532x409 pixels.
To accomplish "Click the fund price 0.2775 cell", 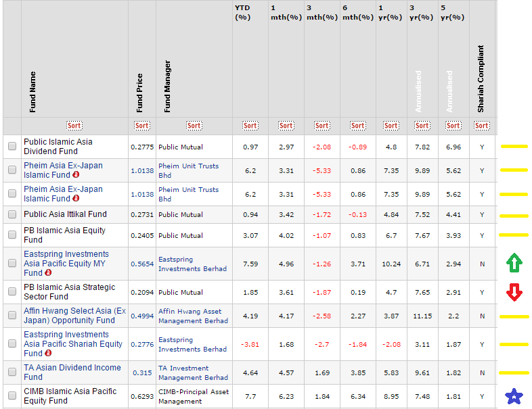I will pyautogui.click(x=142, y=147).
